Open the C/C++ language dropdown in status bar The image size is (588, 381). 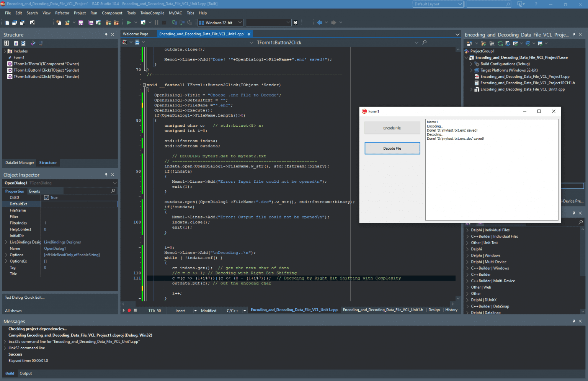coord(245,311)
